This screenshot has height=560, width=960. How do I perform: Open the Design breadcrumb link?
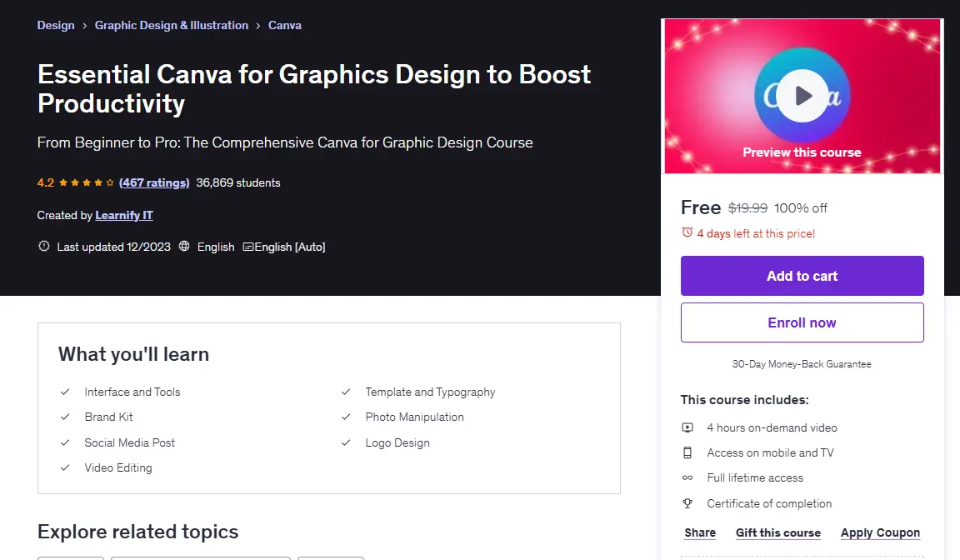point(56,25)
